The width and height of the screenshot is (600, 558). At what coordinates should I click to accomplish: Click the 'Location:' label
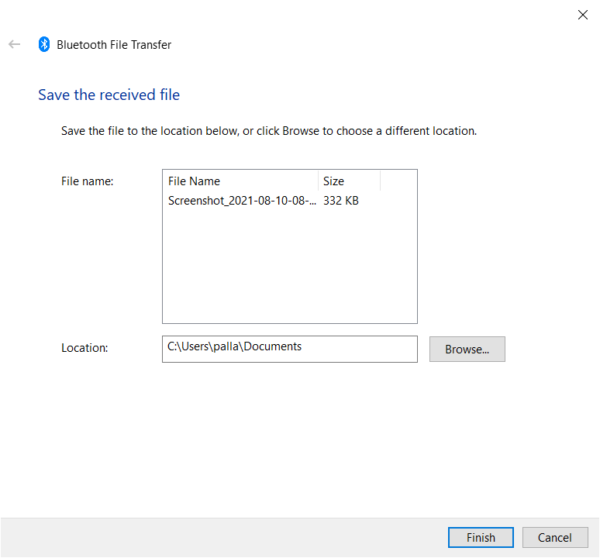coord(85,348)
